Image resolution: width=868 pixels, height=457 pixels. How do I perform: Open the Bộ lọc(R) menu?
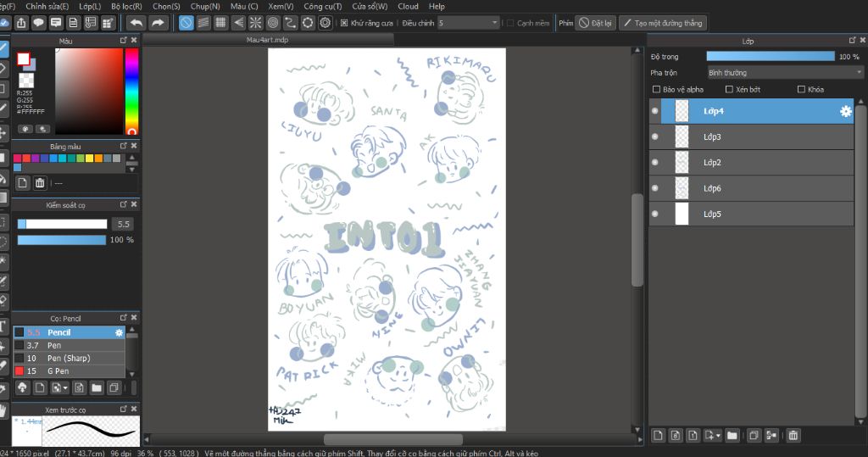tap(126, 6)
